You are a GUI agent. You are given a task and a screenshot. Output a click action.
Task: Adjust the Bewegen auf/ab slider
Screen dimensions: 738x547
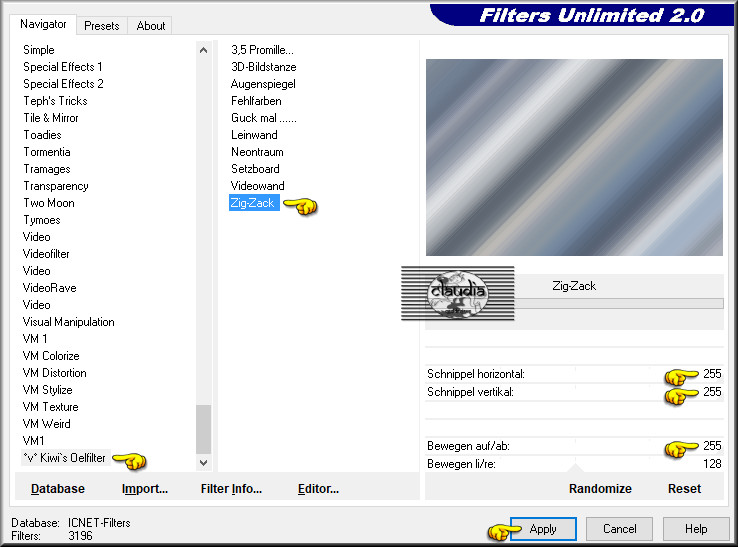point(574,446)
